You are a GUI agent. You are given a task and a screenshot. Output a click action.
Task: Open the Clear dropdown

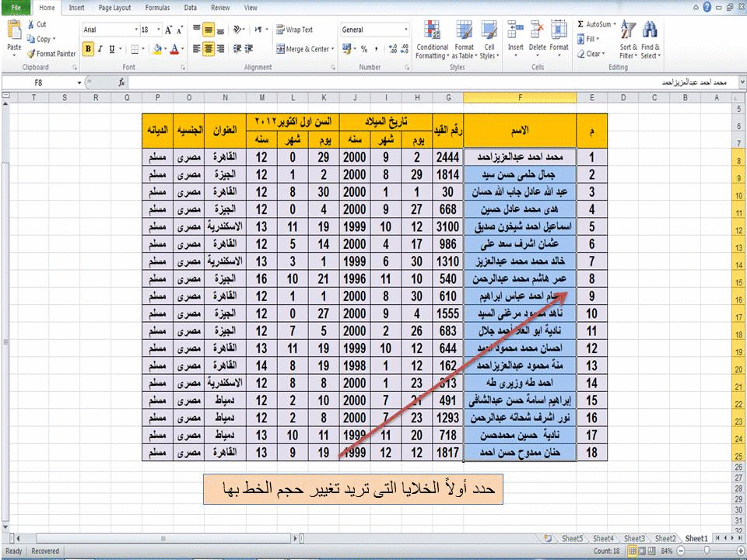(591, 54)
